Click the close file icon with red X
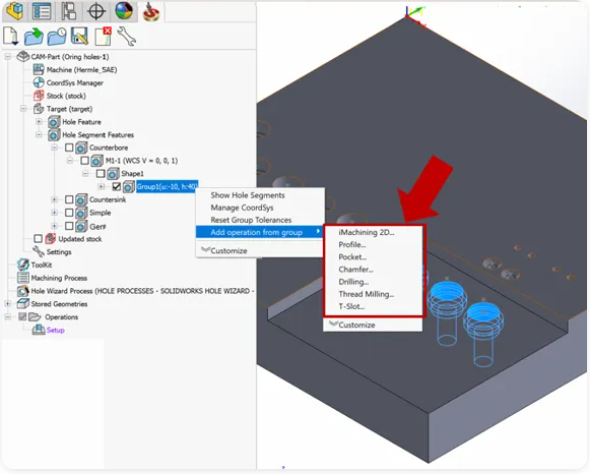This screenshot has height=474, width=590. [103, 36]
